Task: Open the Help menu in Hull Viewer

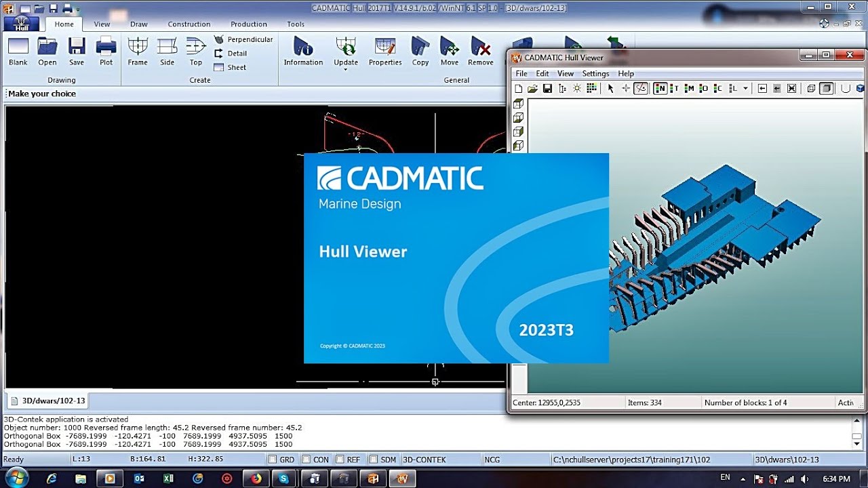Action: (626, 73)
